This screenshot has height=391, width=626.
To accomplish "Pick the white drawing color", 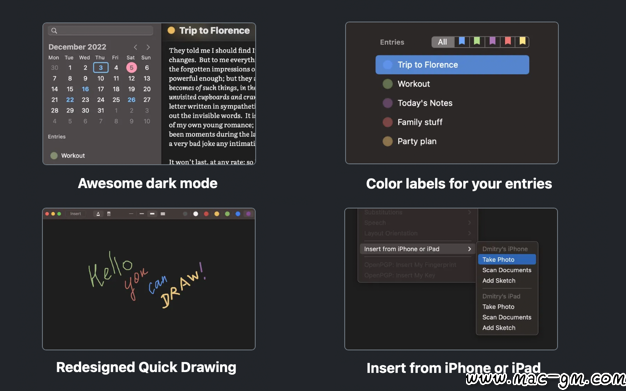I will click(x=196, y=214).
